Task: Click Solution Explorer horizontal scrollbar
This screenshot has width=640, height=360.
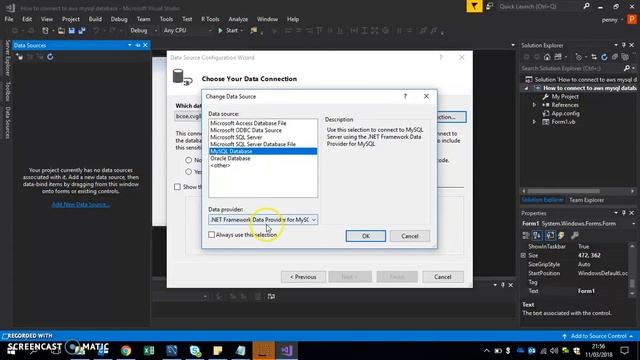Action: [563, 191]
